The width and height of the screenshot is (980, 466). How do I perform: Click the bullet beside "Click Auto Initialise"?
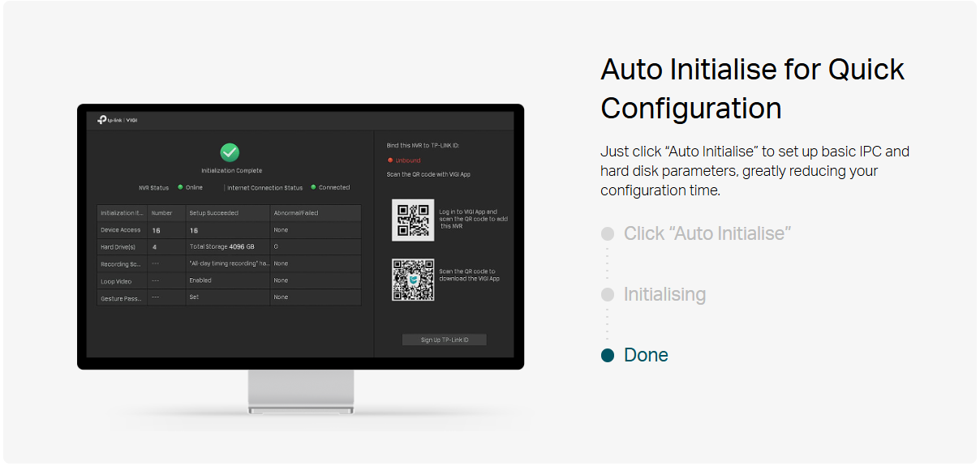[608, 233]
